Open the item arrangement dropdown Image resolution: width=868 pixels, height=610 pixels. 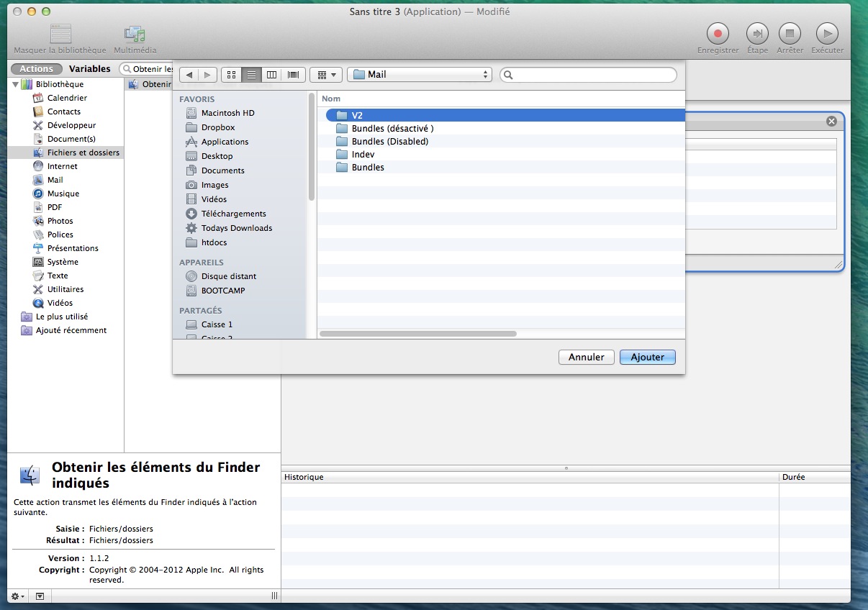(327, 75)
